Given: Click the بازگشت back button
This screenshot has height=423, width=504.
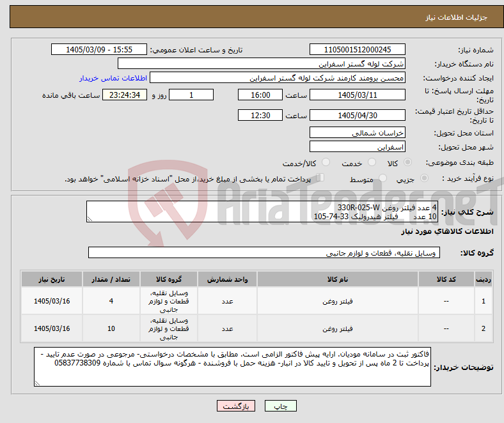Looking at the screenshot, I should pyautogui.click(x=236, y=406).
